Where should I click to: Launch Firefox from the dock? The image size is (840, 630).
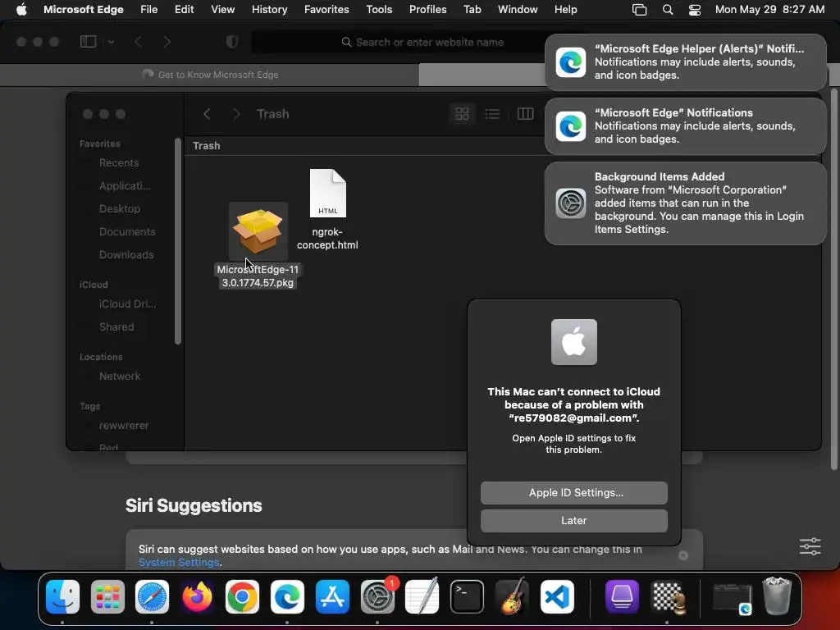tap(197, 597)
